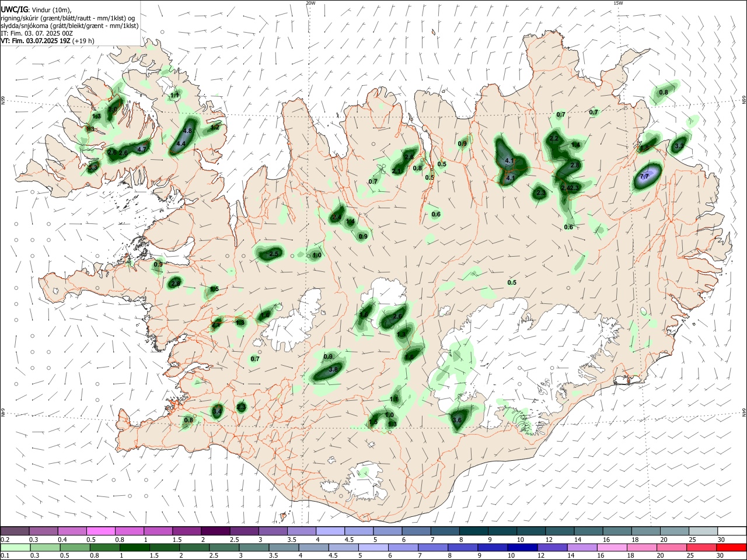Click the light grey 25 snow scale swatch

(703, 531)
